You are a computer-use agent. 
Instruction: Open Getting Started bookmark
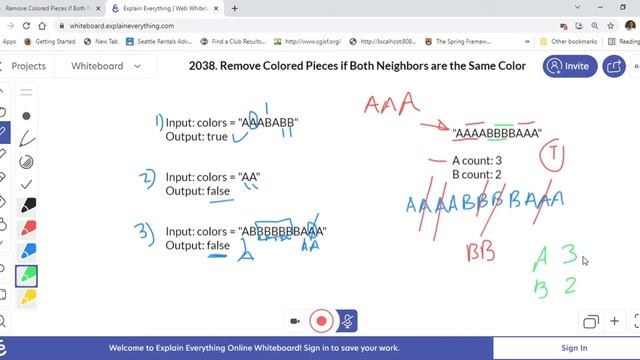pos(50,42)
